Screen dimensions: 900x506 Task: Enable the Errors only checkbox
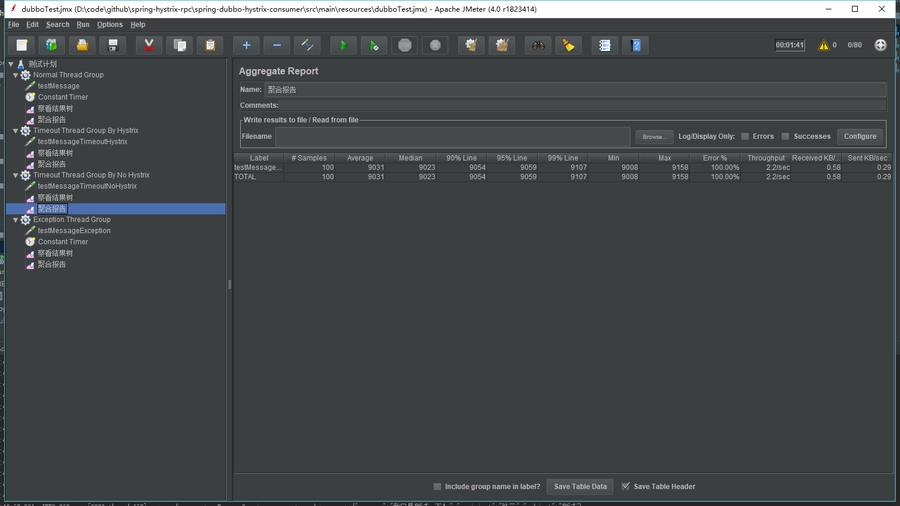click(x=745, y=136)
